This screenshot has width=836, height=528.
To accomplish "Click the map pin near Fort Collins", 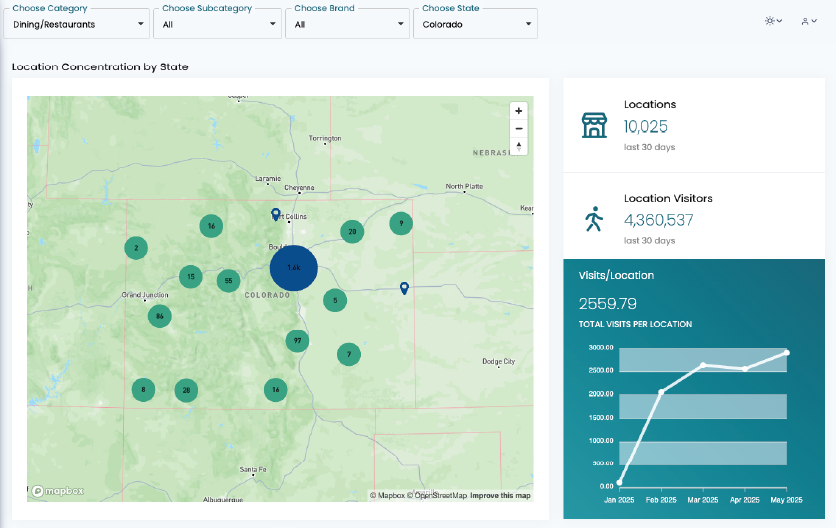I will coord(276,214).
